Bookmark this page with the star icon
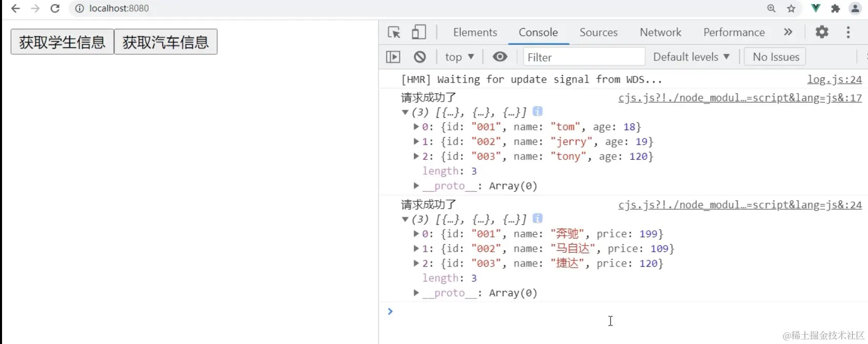 791,8
